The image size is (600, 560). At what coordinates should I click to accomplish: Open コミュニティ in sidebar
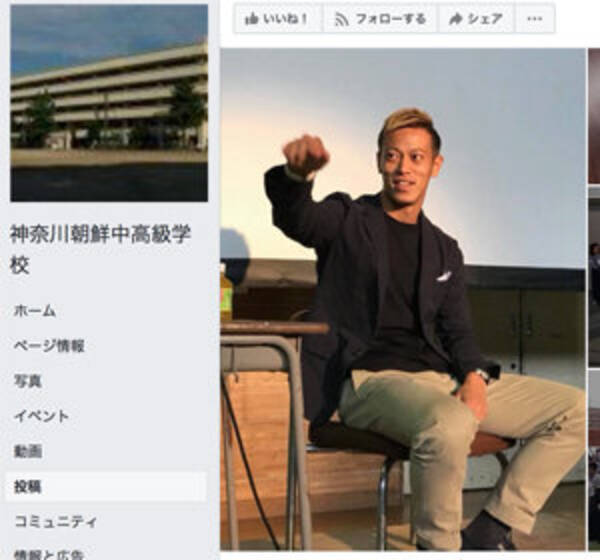(x=55, y=521)
